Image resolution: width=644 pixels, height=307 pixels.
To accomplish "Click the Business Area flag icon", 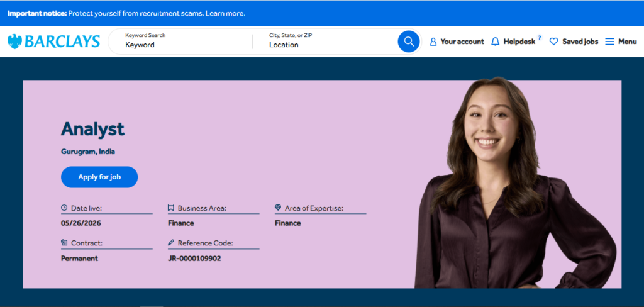I will click(171, 208).
